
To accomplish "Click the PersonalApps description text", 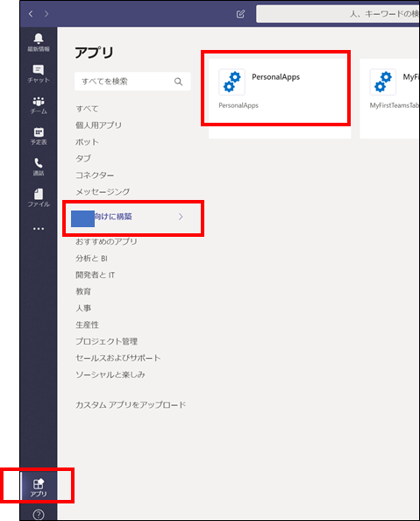I will (238, 105).
